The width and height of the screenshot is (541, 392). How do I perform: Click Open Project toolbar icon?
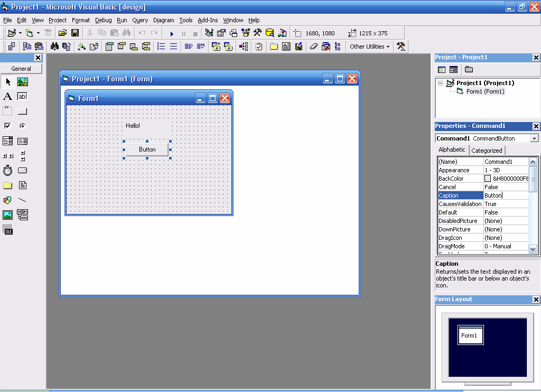point(62,33)
